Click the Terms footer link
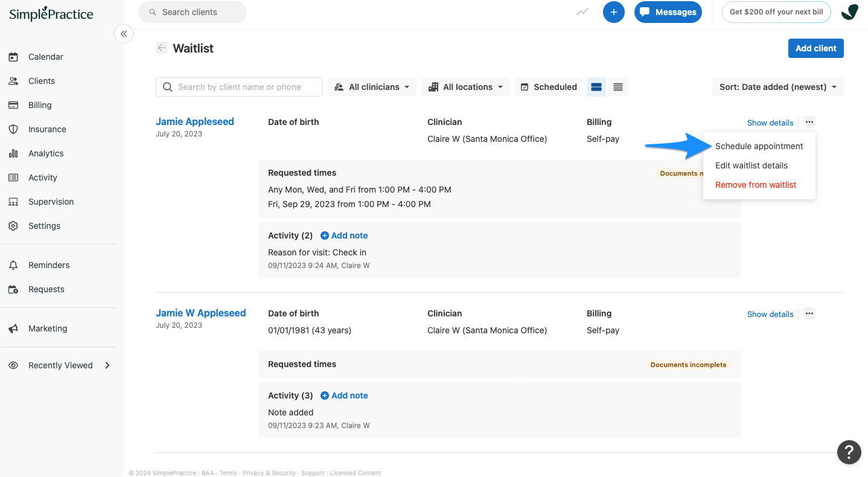 point(228,473)
